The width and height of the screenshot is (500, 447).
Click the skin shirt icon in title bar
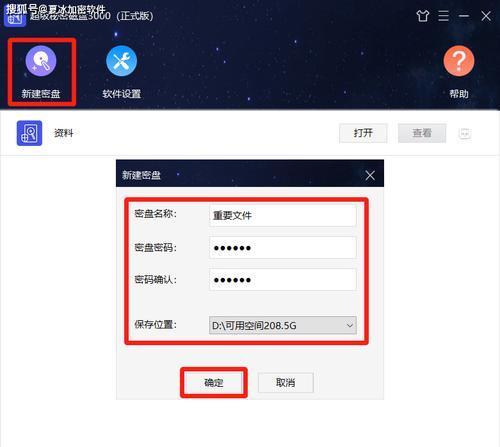423,16
